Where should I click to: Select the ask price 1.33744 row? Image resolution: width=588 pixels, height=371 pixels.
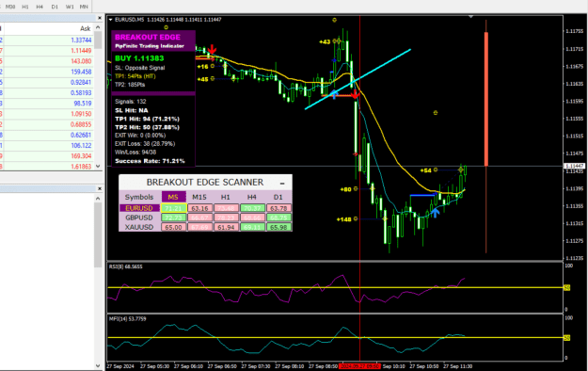(46, 40)
